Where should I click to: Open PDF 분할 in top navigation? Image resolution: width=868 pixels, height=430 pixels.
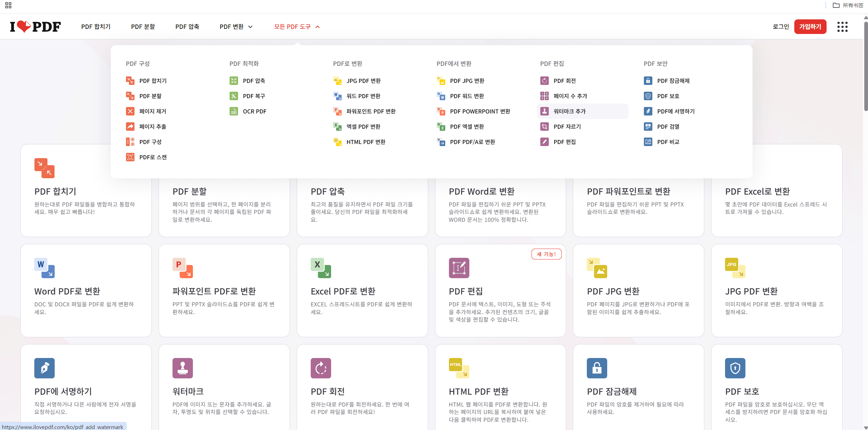[143, 26]
